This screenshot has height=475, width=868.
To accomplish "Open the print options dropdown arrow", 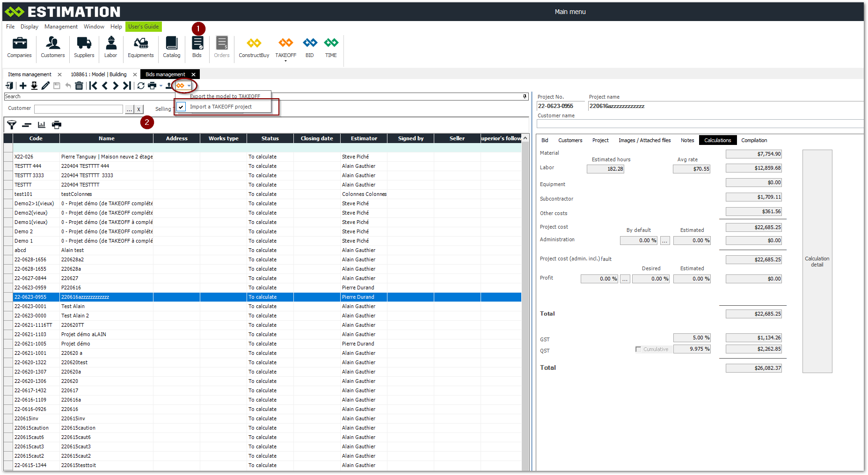I will coord(161,86).
